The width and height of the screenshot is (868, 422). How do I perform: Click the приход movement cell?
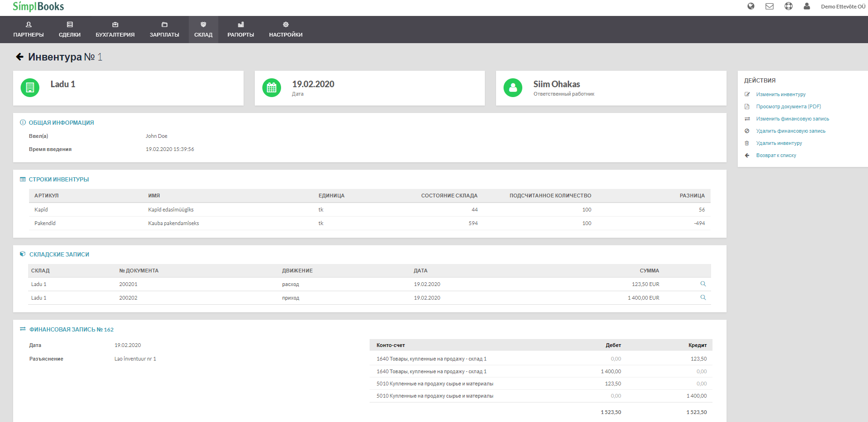pyautogui.click(x=291, y=298)
